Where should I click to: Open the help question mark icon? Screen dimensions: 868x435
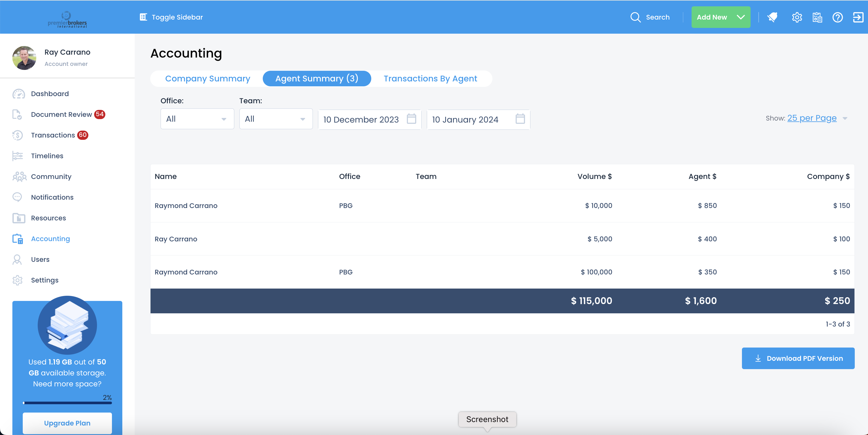(x=837, y=17)
